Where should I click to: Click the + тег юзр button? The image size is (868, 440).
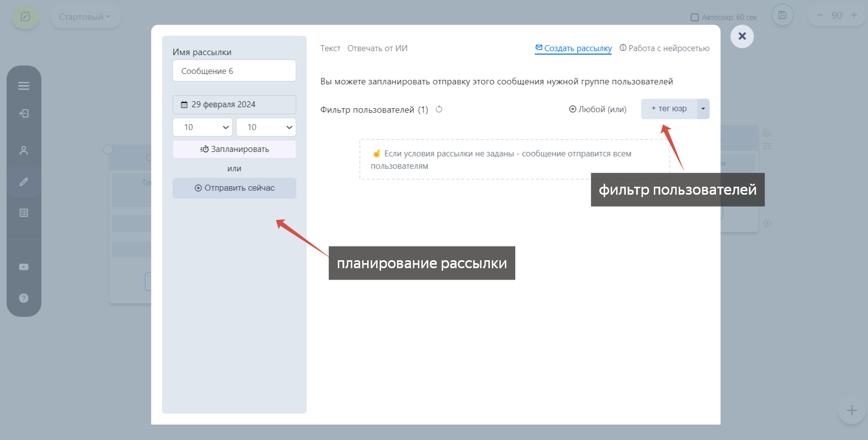click(669, 109)
